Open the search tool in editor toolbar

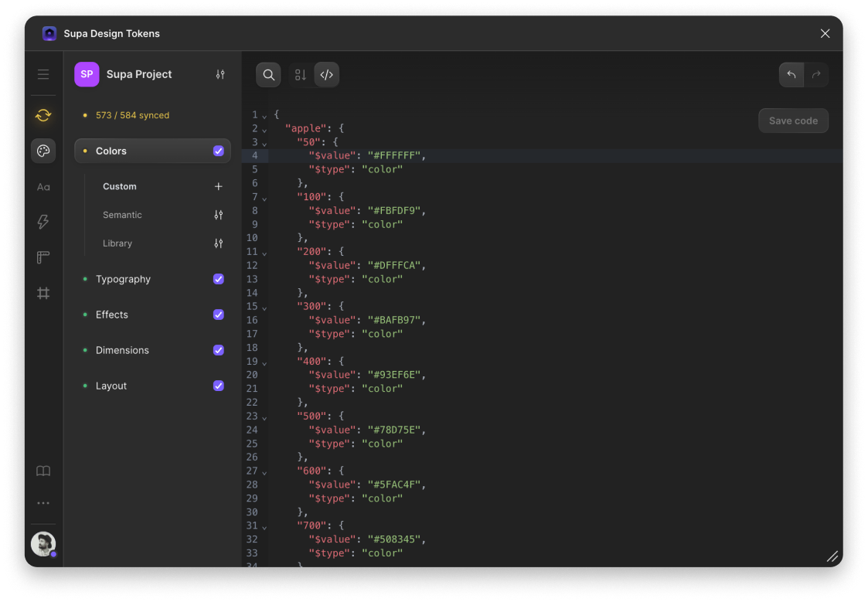coord(268,75)
